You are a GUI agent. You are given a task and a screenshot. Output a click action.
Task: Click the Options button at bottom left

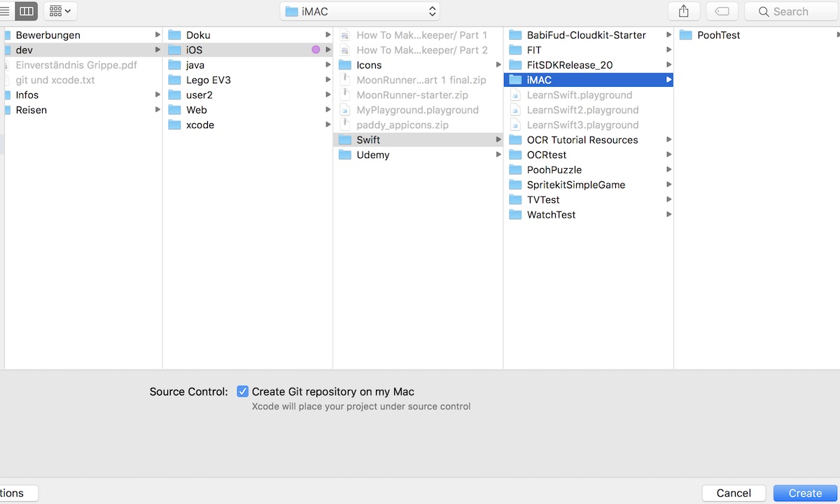pos(14,493)
